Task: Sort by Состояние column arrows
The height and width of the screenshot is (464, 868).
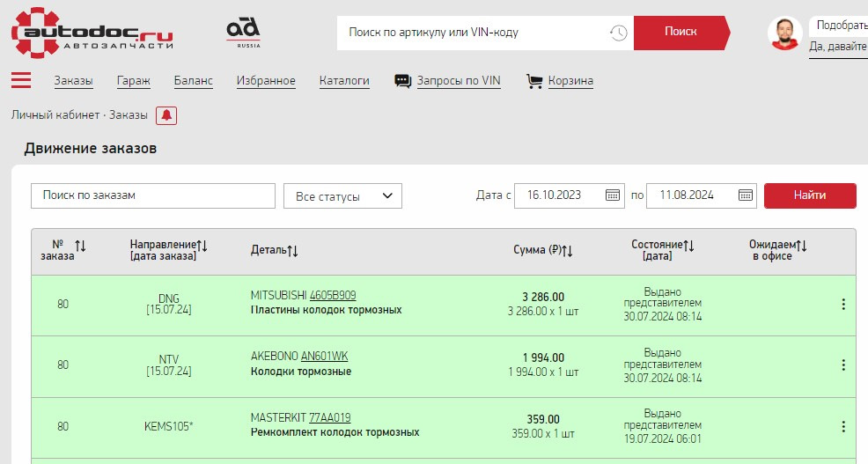Action: click(688, 245)
